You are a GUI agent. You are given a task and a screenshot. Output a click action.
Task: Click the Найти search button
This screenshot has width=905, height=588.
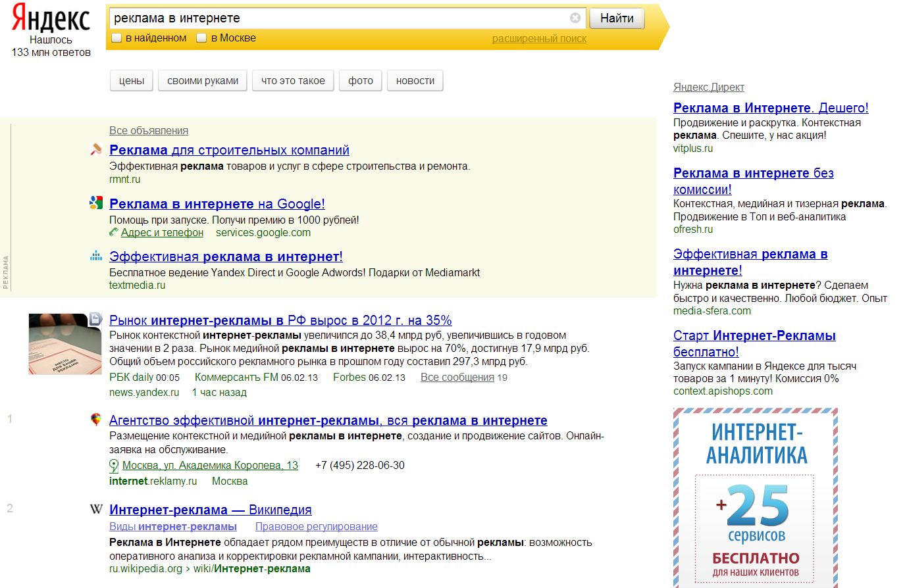point(617,18)
